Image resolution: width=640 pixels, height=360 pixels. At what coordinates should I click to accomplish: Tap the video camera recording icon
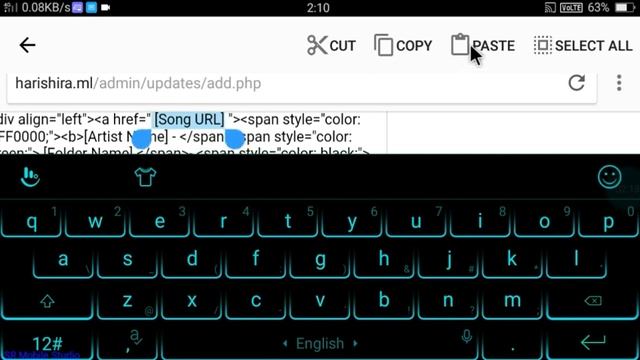tap(105, 7)
